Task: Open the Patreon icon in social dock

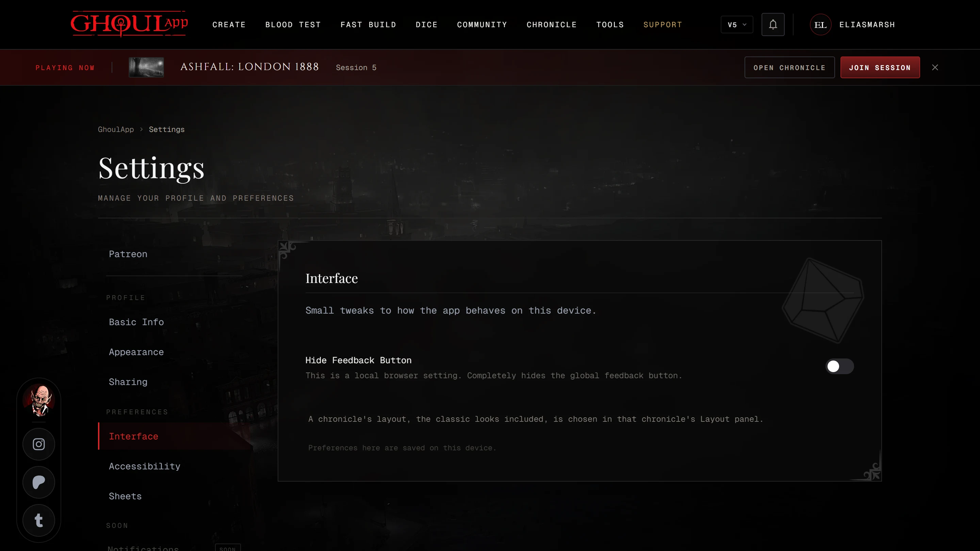Action: (x=39, y=482)
